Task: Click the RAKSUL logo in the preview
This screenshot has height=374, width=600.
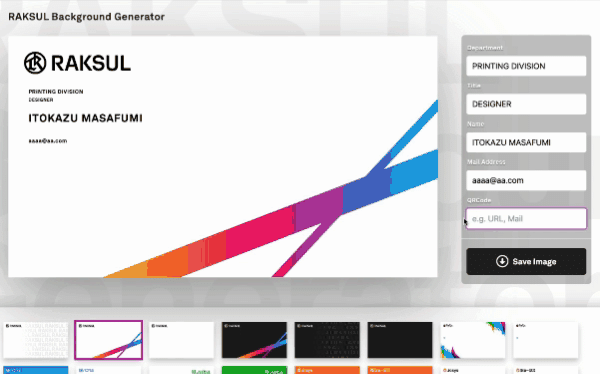Action: 77,63
